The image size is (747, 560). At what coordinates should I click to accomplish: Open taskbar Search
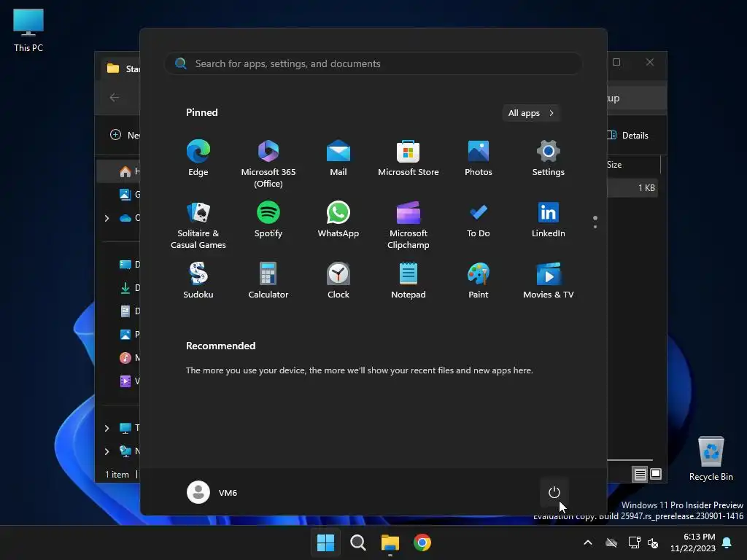(x=357, y=542)
